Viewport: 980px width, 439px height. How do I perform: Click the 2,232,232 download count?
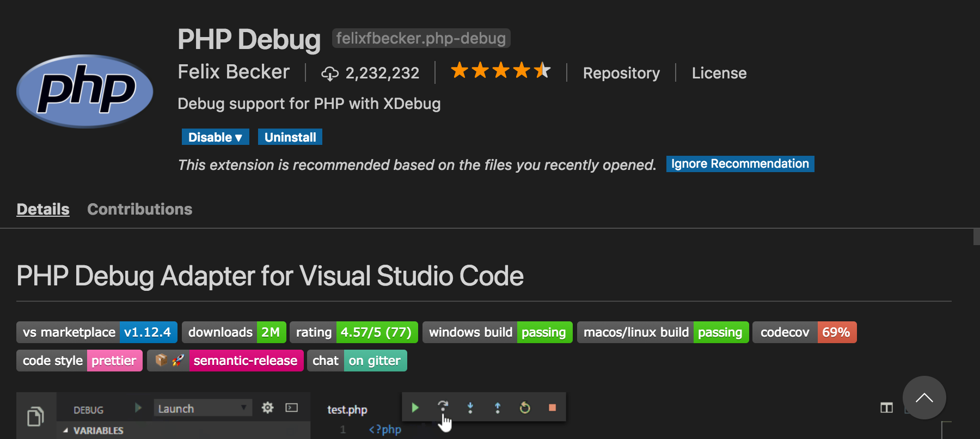[382, 73]
